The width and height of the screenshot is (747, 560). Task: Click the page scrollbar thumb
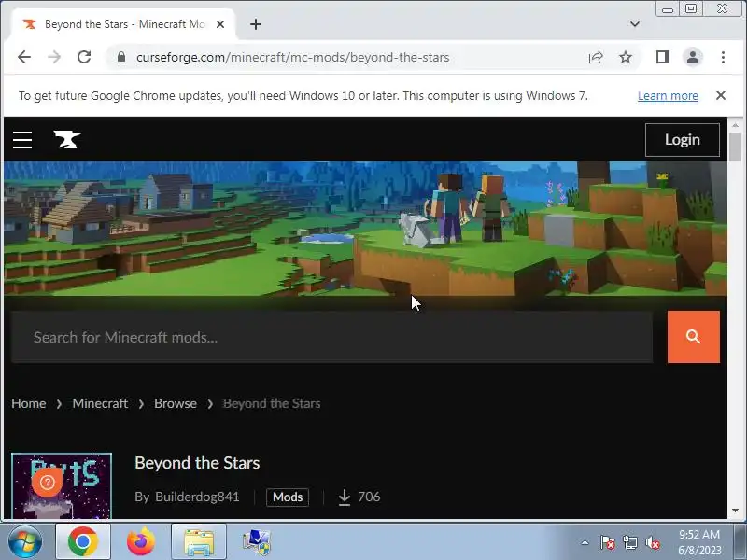pyautogui.click(x=735, y=147)
